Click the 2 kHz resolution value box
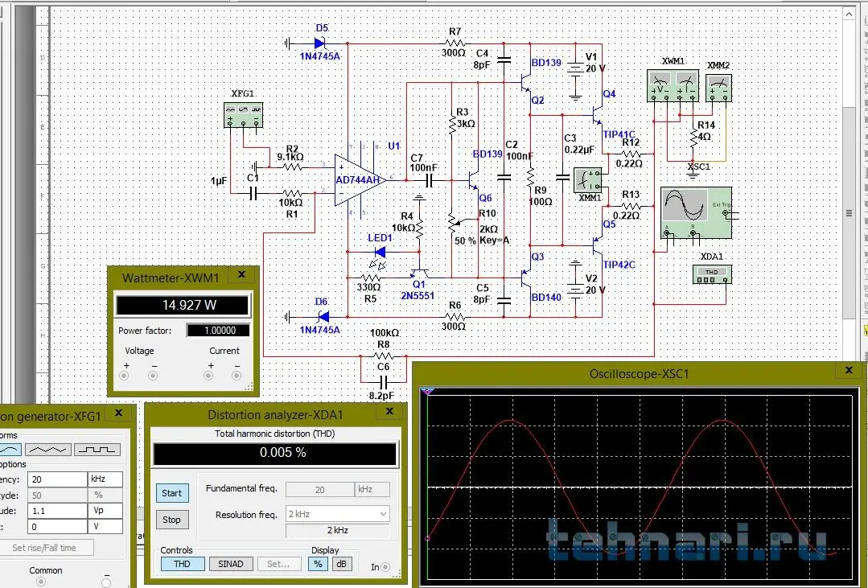868x588 pixels. click(x=338, y=530)
